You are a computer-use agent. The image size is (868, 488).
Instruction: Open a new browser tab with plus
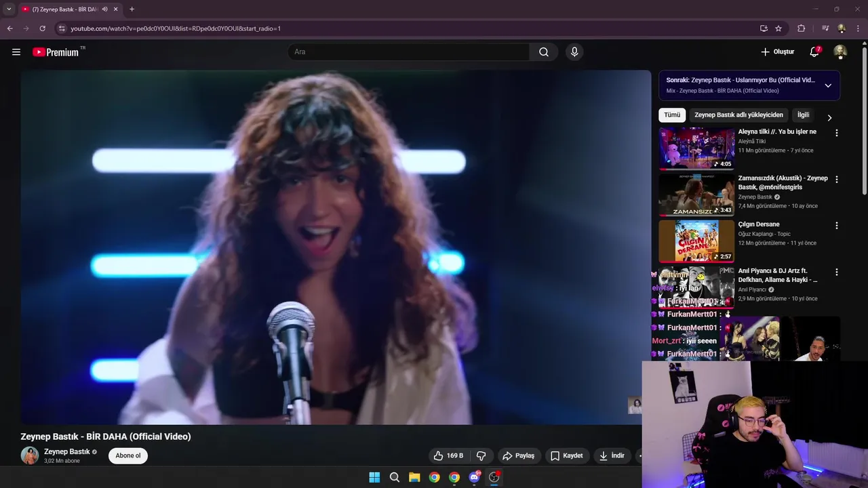132,9
